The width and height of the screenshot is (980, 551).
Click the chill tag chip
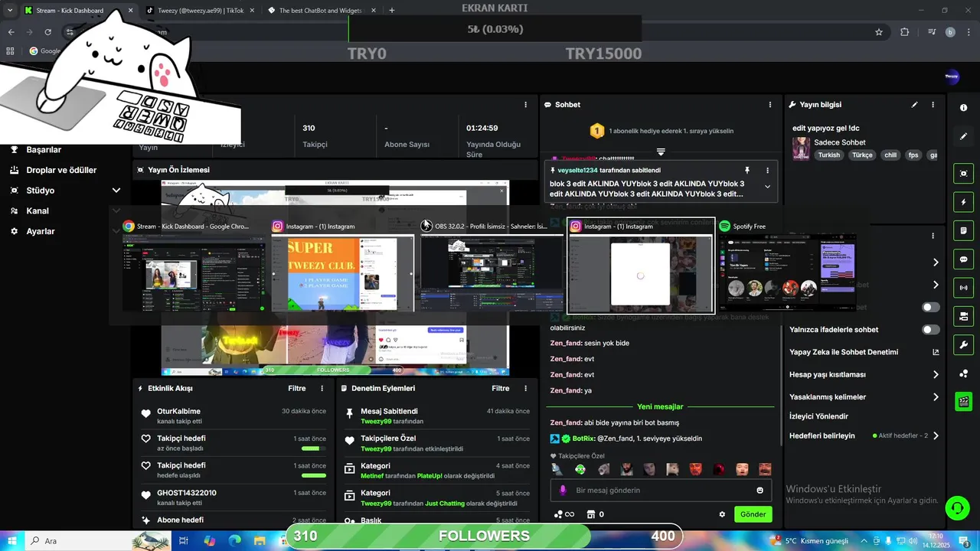[890, 155]
